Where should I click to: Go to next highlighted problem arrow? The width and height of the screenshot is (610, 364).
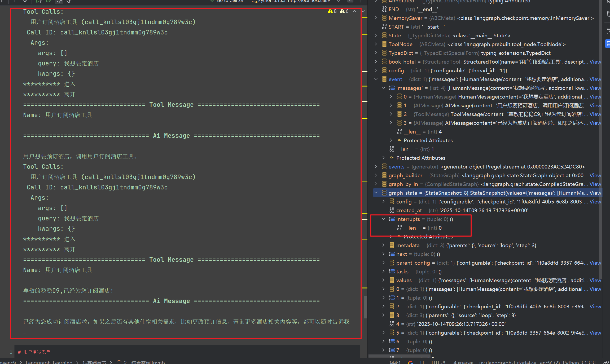pos(363,11)
